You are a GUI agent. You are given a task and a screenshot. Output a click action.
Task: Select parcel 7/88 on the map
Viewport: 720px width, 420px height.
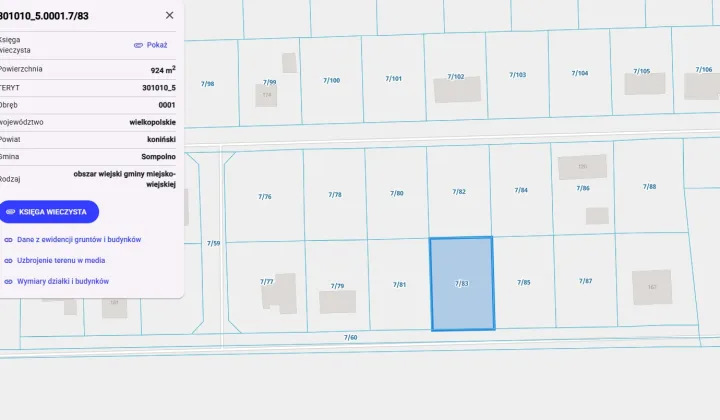tap(649, 186)
